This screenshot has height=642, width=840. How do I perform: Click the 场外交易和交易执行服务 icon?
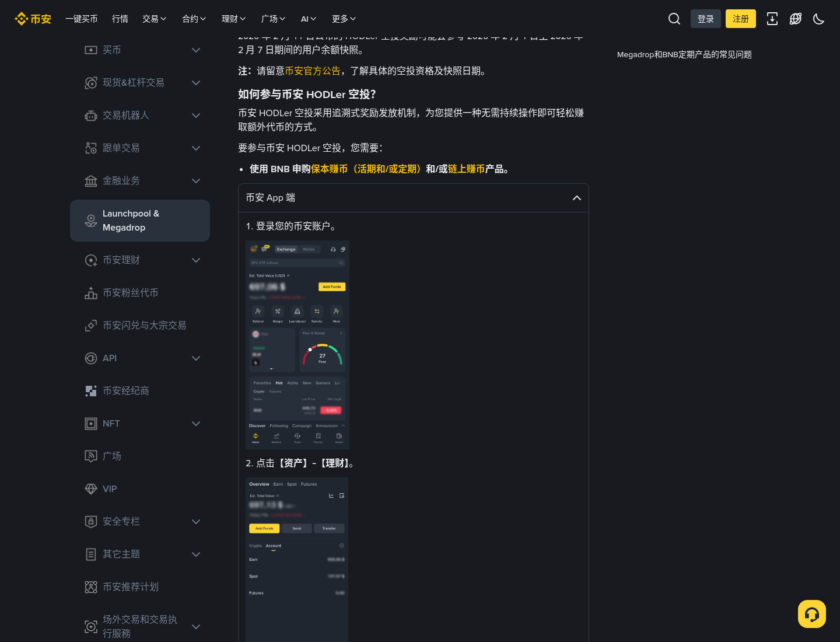(x=91, y=627)
